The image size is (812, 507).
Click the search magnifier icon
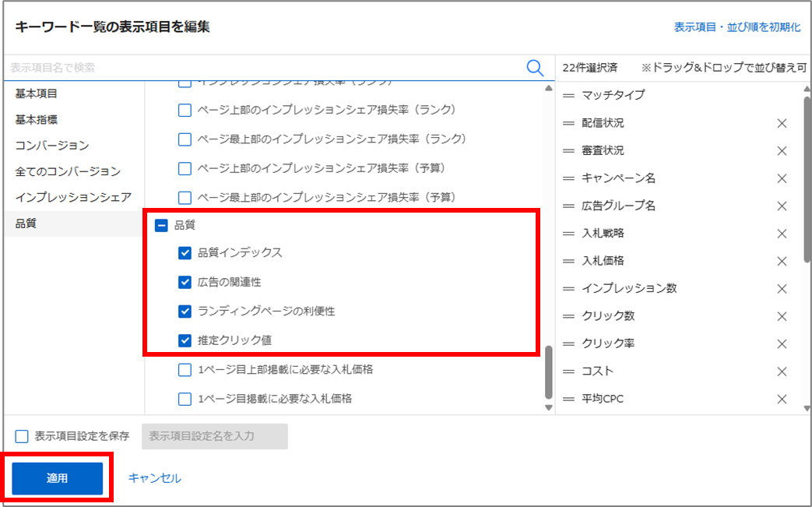tap(535, 68)
